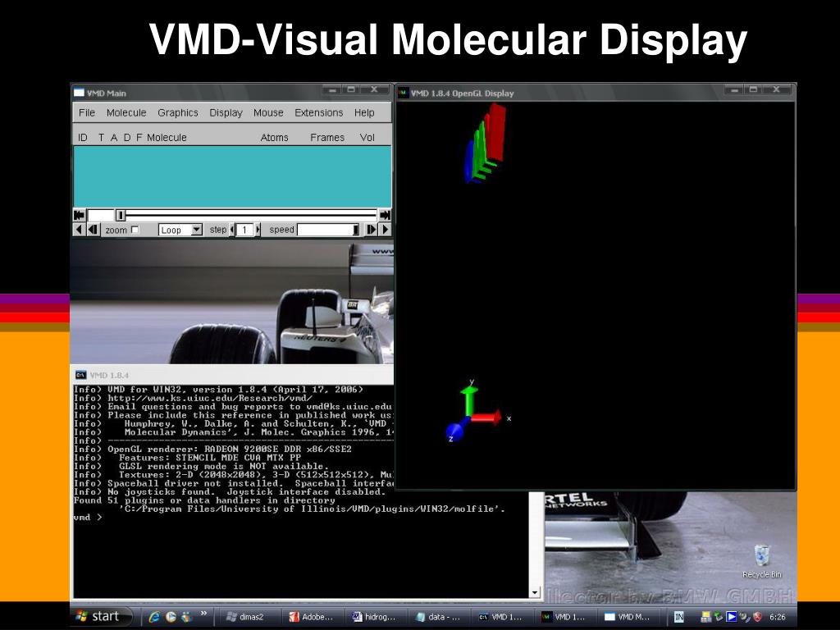Screen dimensions: 840x630
Task: Click the current frame number field
Action: 101,215
